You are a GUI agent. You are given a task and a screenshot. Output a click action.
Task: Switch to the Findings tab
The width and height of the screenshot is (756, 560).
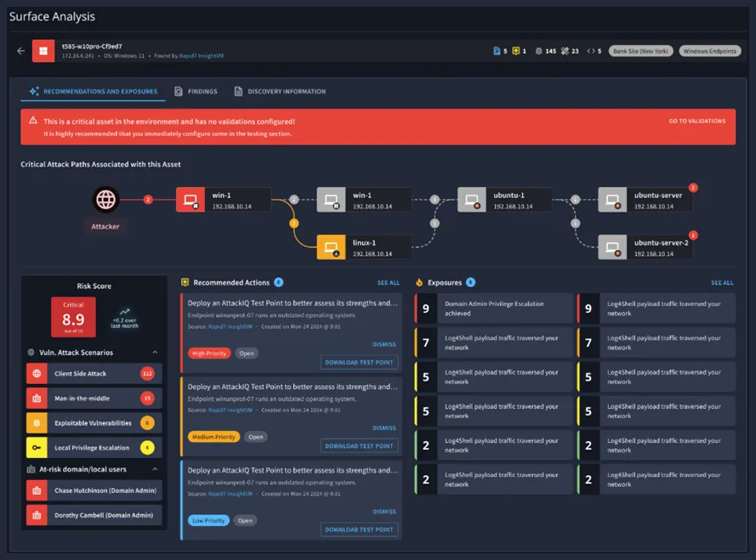(196, 92)
